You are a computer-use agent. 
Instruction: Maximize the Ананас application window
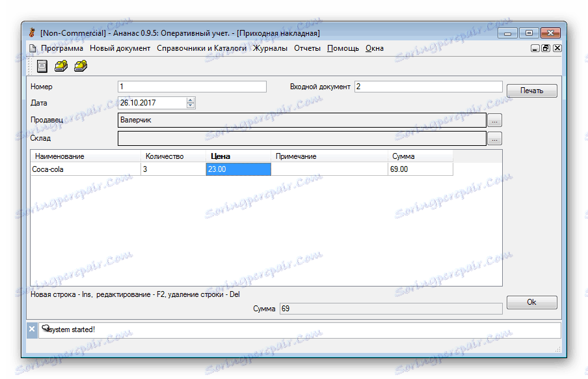coord(529,33)
